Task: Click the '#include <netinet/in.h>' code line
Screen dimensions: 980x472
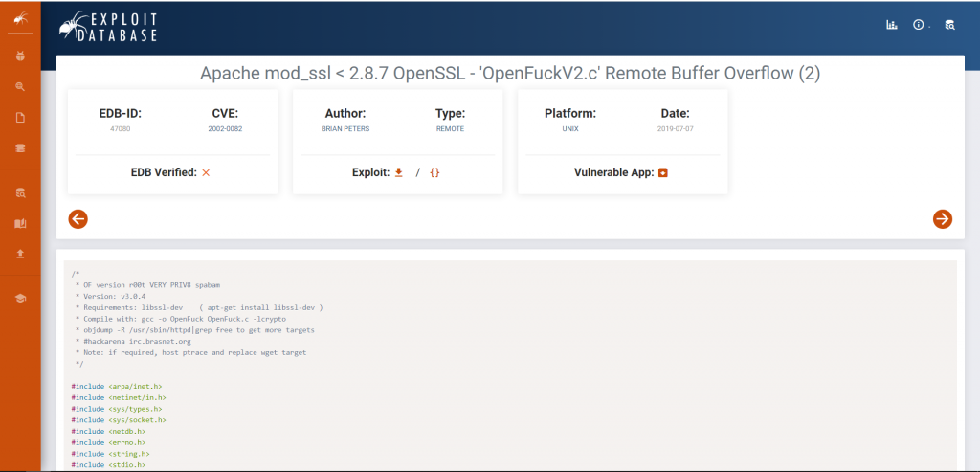Action: pyautogui.click(x=119, y=397)
